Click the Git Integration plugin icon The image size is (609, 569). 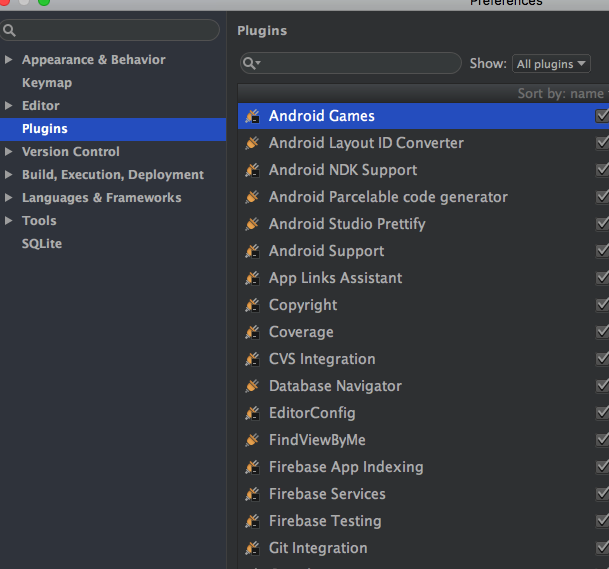[252, 548]
